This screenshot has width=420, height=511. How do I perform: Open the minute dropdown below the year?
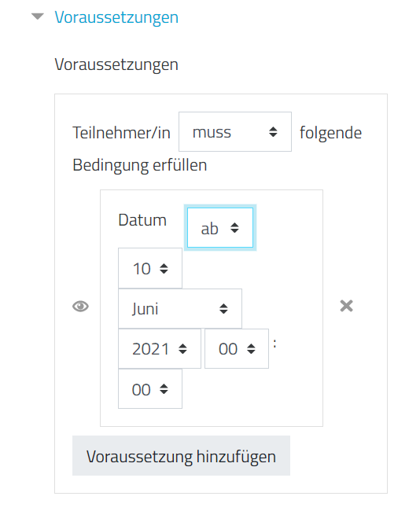pos(150,389)
